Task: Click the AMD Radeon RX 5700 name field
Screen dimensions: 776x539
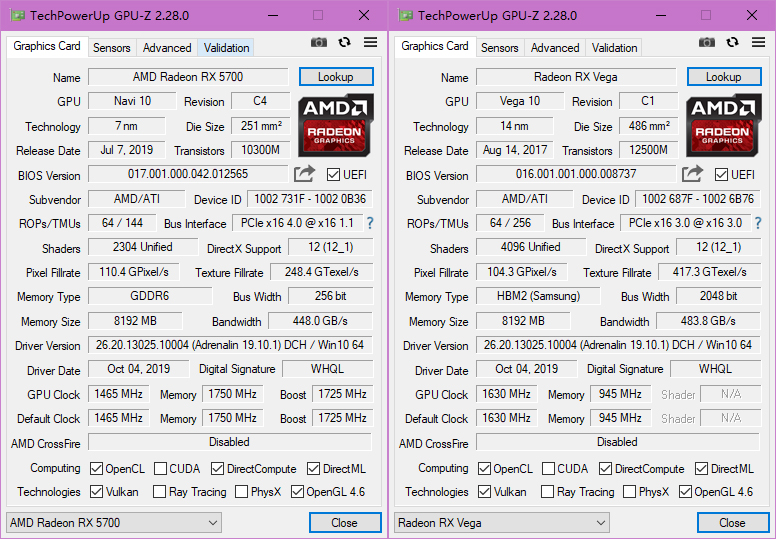Action: click(x=188, y=77)
